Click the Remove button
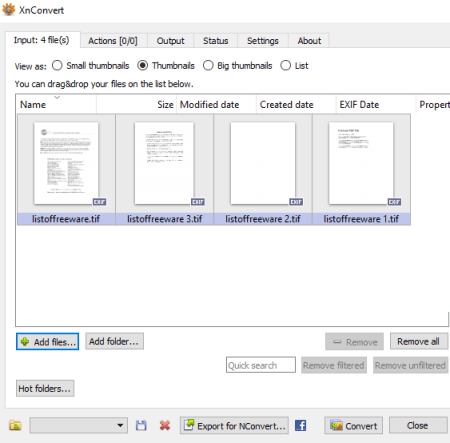 [x=354, y=342]
